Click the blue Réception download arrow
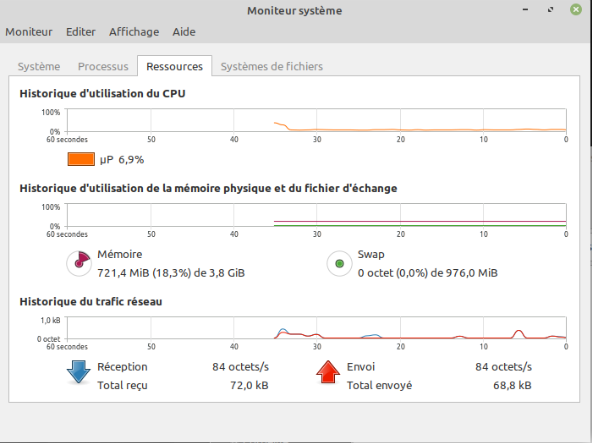Image resolution: width=592 pixels, height=443 pixels. point(79,372)
